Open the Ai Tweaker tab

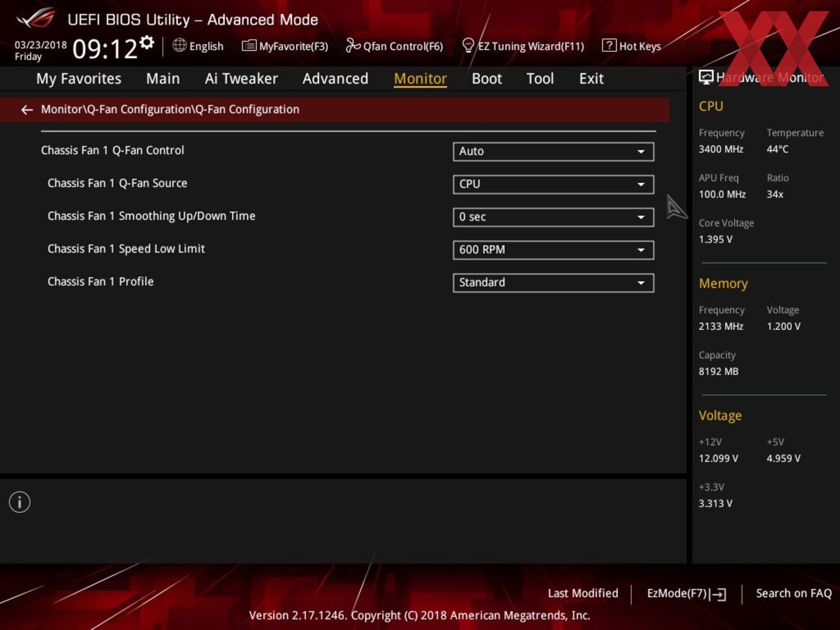(x=241, y=78)
